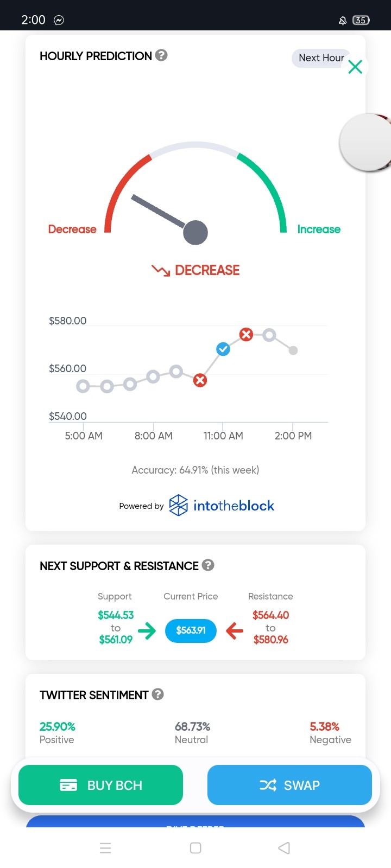Viewport: 391px width, 868px height.
Task: Select the upper red X chart point
Action: (247, 334)
